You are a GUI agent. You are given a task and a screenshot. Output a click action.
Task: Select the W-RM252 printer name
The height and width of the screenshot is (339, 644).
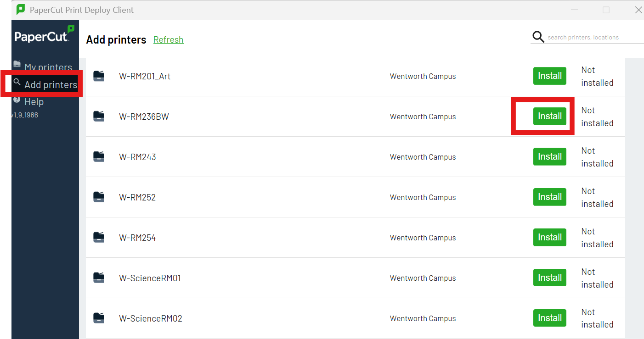pos(137,197)
